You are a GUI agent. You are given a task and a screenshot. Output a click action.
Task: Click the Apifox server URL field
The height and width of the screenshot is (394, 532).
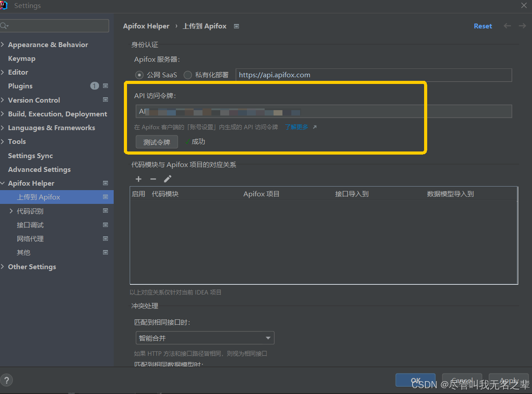[374, 75]
